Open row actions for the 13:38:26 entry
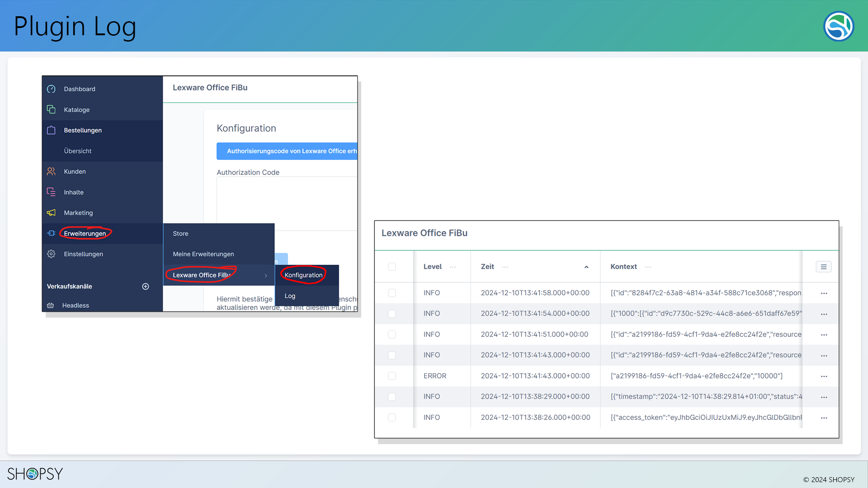868x488 pixels. [824, 418]
